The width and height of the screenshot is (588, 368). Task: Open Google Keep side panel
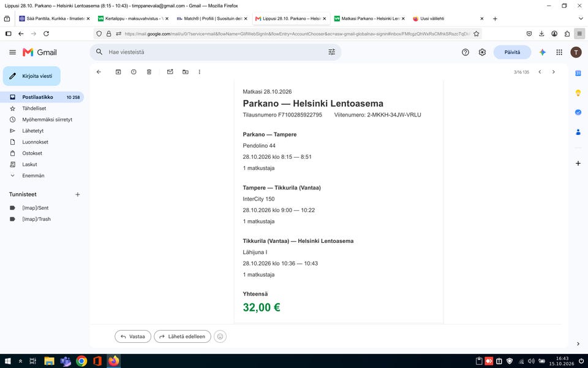[578, 93]
